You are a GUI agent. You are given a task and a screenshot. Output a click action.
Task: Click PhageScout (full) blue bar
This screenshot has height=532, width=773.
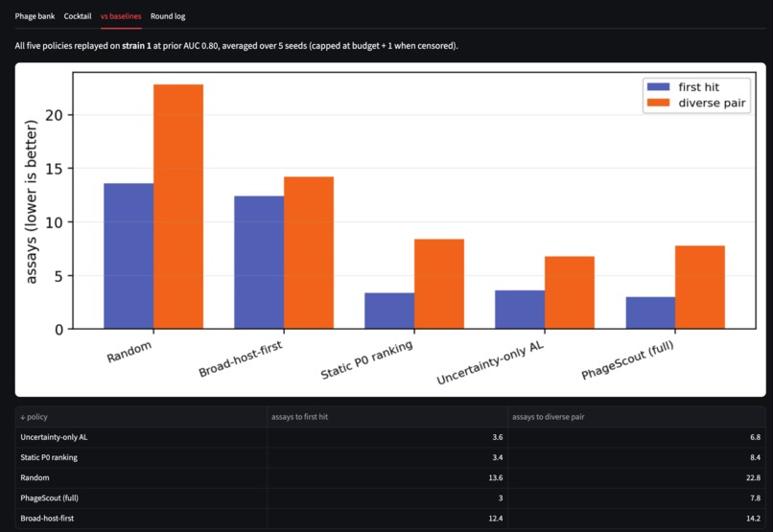click(651, 312)
